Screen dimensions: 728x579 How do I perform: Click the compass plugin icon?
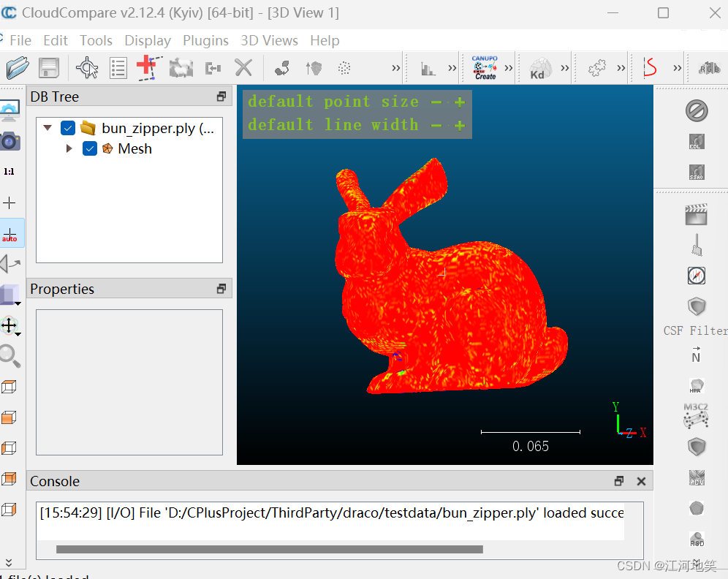[x=697, y=276]
